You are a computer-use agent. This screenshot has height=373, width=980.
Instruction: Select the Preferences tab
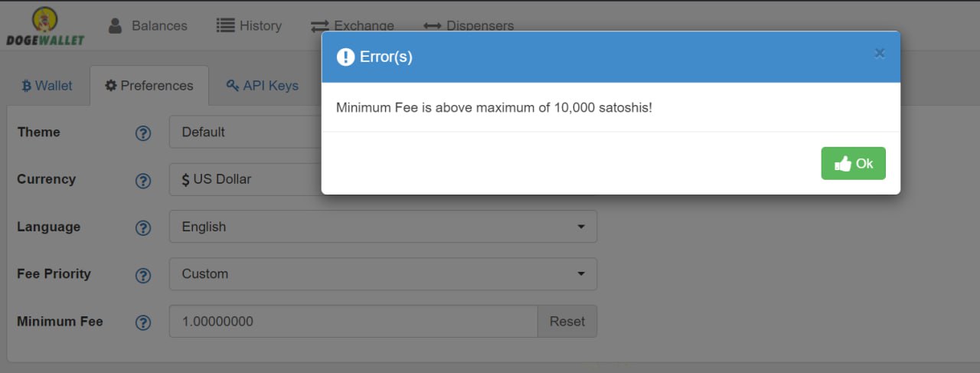tap(149, 86)
